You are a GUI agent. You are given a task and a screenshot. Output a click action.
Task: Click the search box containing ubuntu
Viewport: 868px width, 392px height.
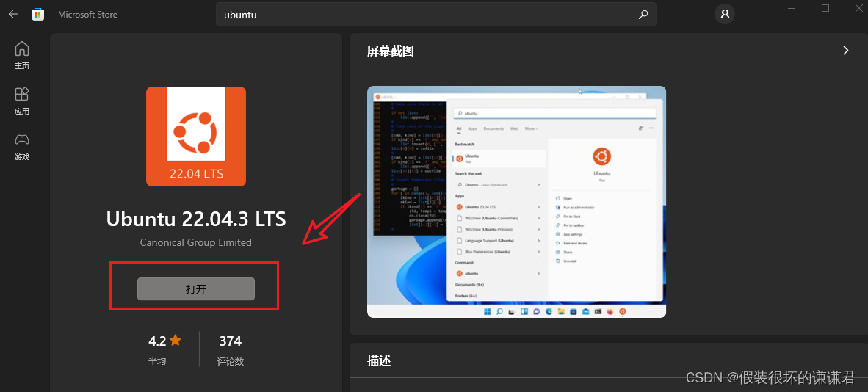(x=435, y=15)
